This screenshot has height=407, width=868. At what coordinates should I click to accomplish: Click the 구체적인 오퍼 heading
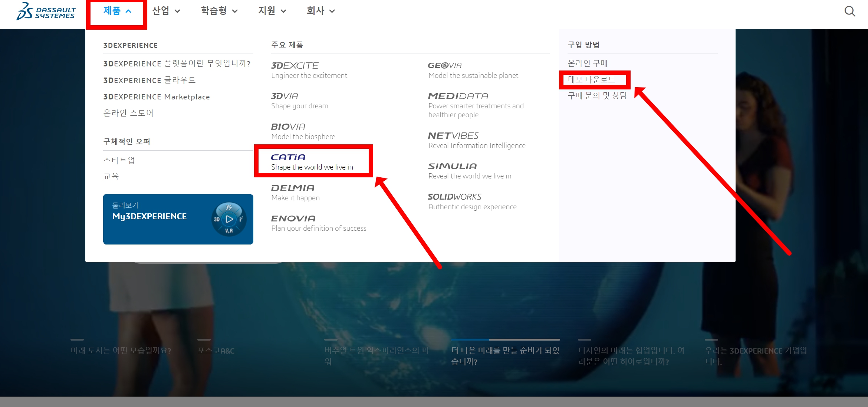pyautogui.click(x=126, y=142)
